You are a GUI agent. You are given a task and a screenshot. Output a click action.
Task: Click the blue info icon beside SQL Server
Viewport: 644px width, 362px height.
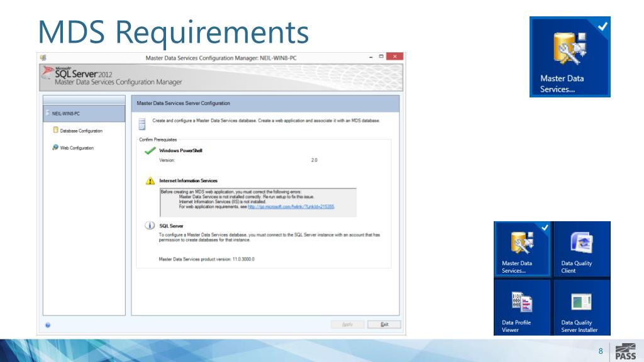(x=150, y=226)
